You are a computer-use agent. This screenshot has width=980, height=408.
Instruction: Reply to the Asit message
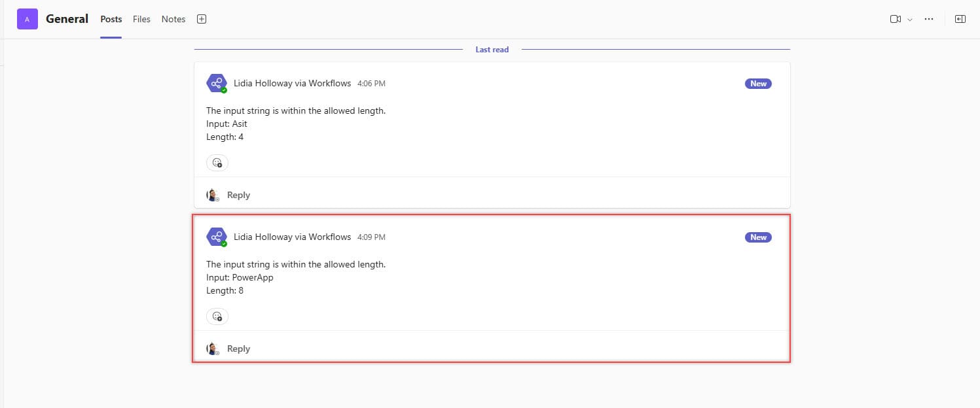[238, 195]
